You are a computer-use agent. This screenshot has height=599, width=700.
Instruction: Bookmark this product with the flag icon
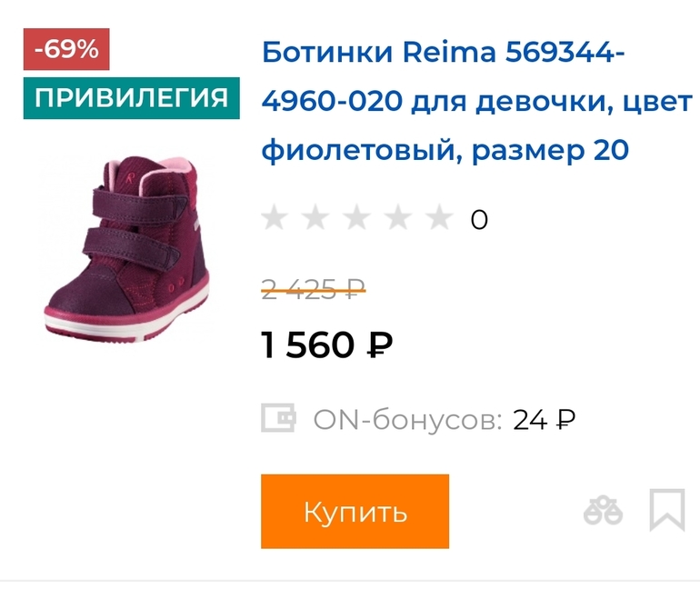coord(667,510)
